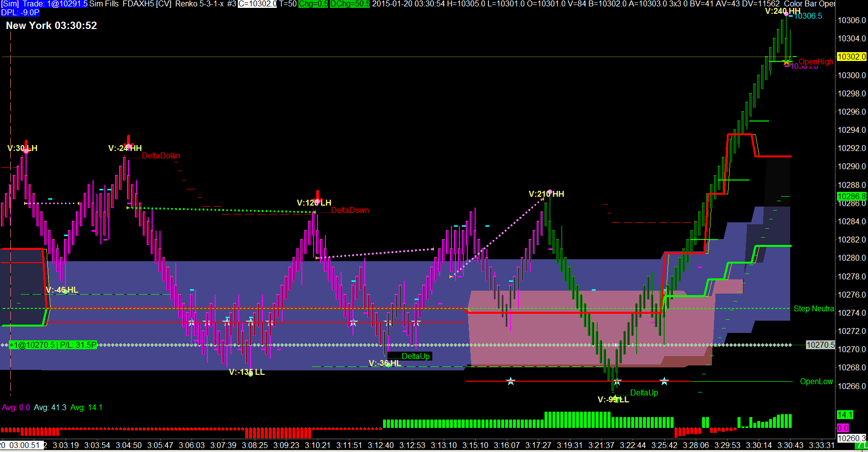
Task: Click the orange star beside OpenHigh
Action: point(787,62)
